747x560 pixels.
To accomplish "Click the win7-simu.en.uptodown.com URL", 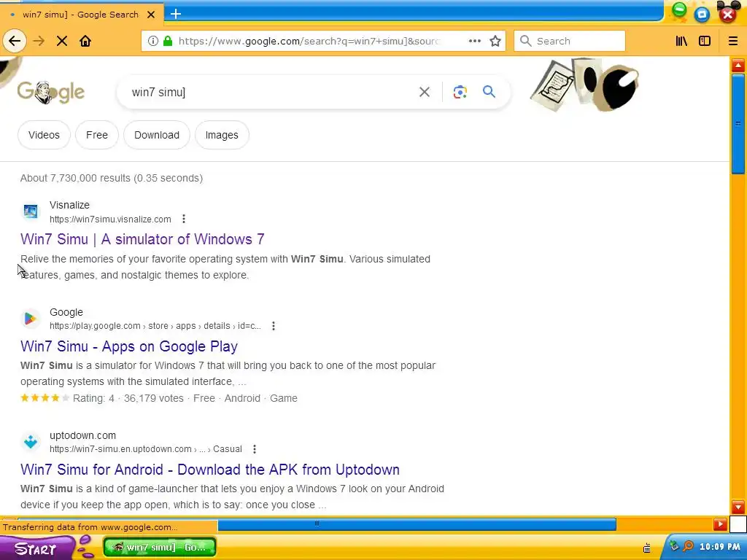I will pos(146,449).
